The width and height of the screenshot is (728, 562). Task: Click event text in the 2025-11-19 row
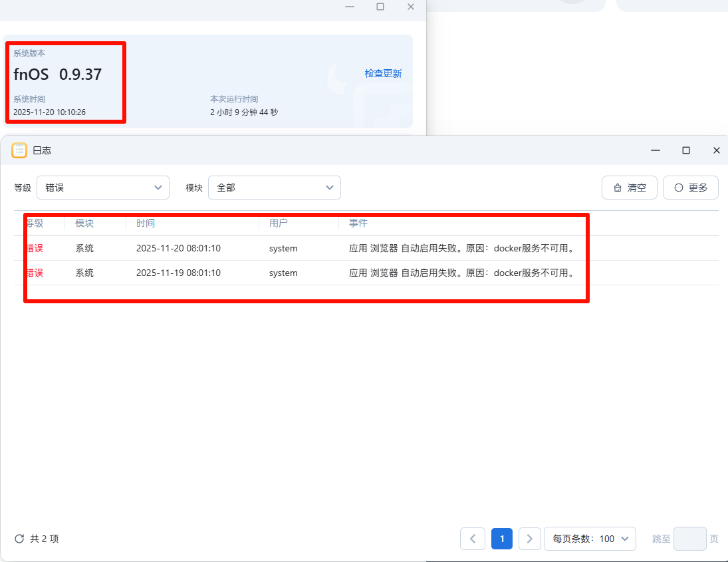click(x=463, y=273)
